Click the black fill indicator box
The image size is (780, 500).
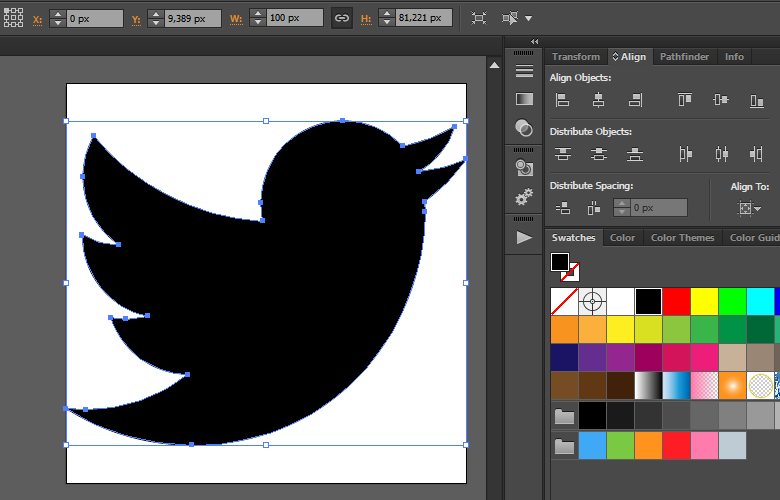coord(560,262)
